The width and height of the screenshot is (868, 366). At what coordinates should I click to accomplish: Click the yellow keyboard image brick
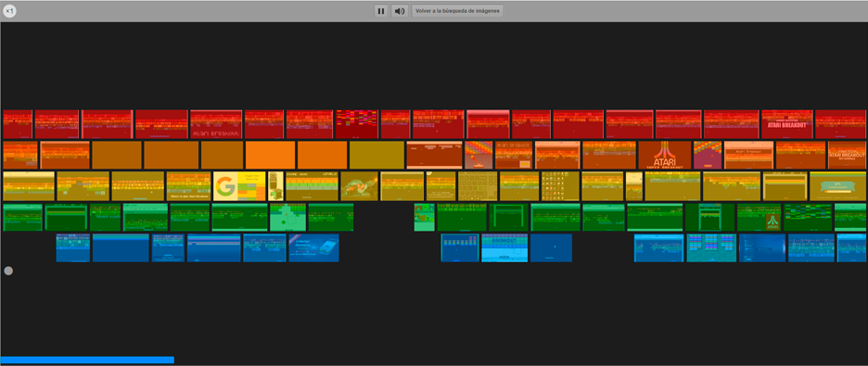click(478, 186)
